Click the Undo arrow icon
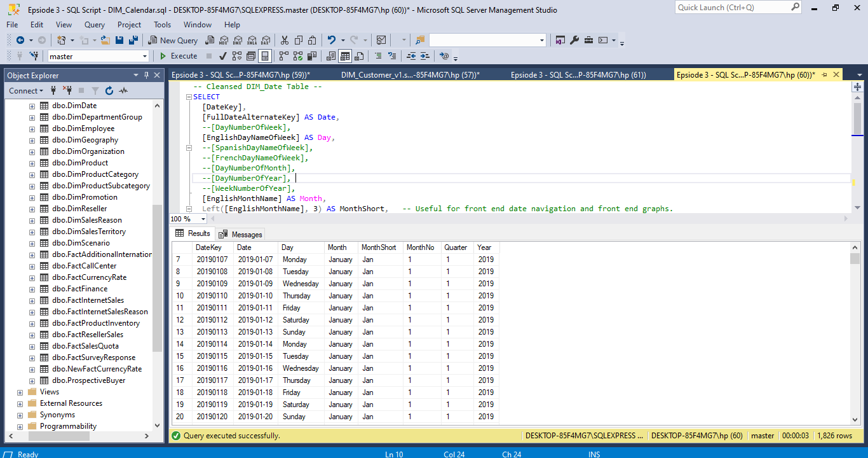This screenshot has width=868, height=458. 332,40
